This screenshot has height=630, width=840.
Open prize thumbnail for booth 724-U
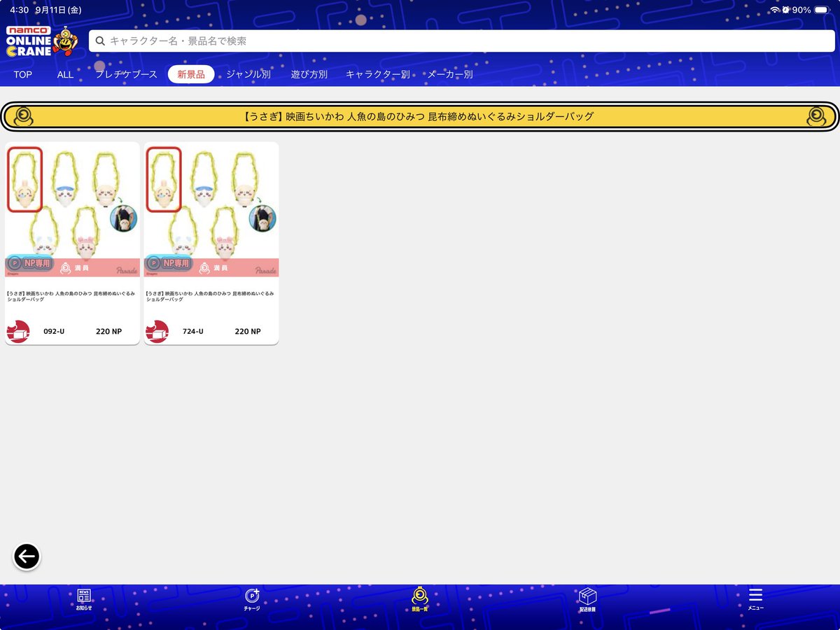click(211, 210)
